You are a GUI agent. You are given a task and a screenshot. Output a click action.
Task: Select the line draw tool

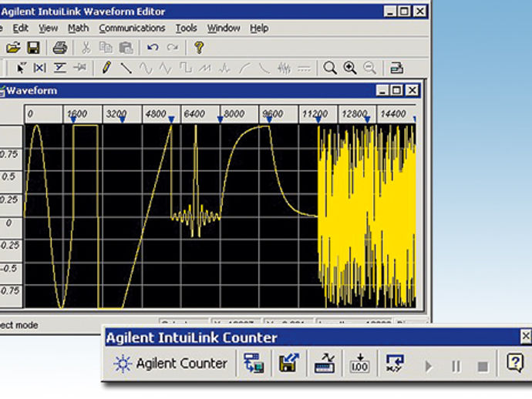[126, 68]
